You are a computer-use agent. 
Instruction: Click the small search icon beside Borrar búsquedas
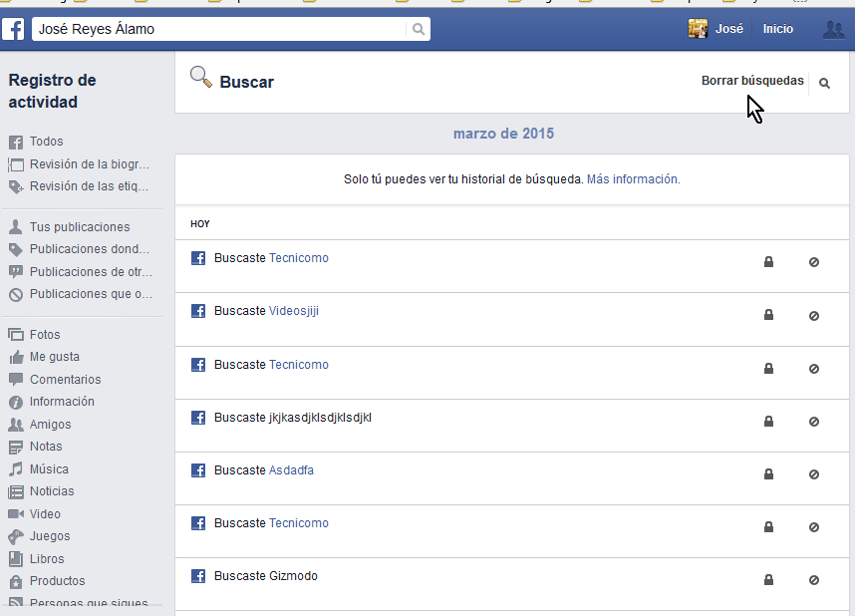pos(824,83)
